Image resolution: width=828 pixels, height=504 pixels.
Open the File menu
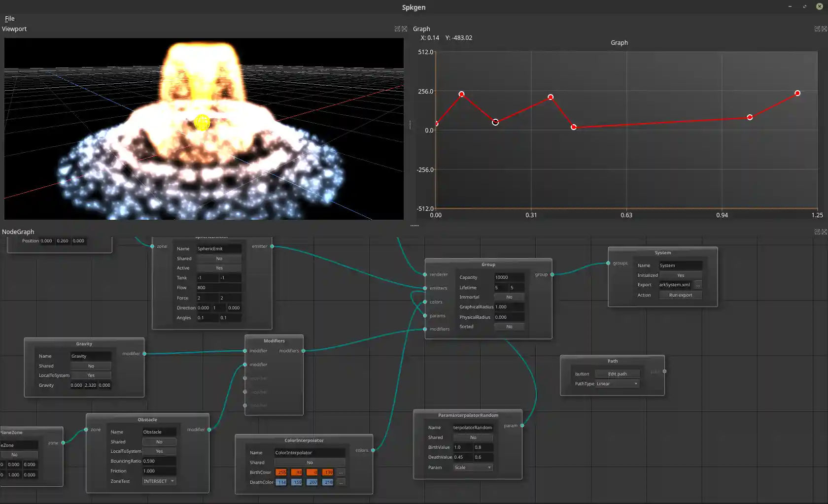[9, 18]
